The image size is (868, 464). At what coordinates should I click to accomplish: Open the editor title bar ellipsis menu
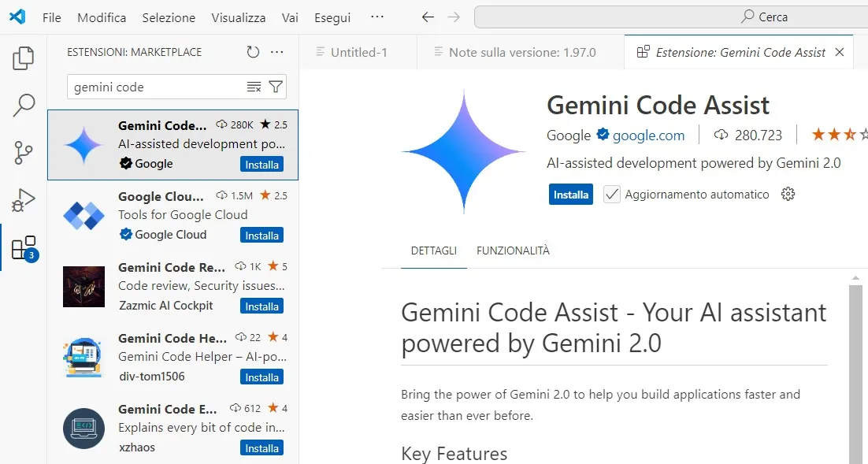[x=377, y=17]
